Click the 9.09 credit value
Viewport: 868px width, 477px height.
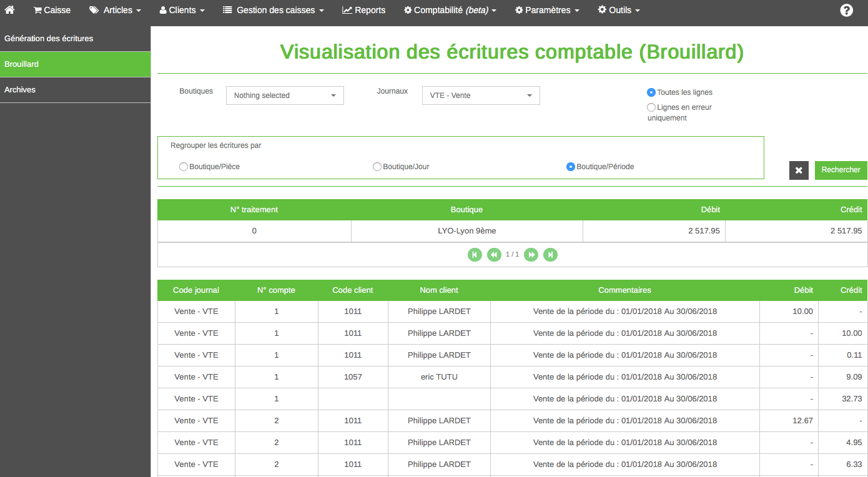click(x=854, y=377)
